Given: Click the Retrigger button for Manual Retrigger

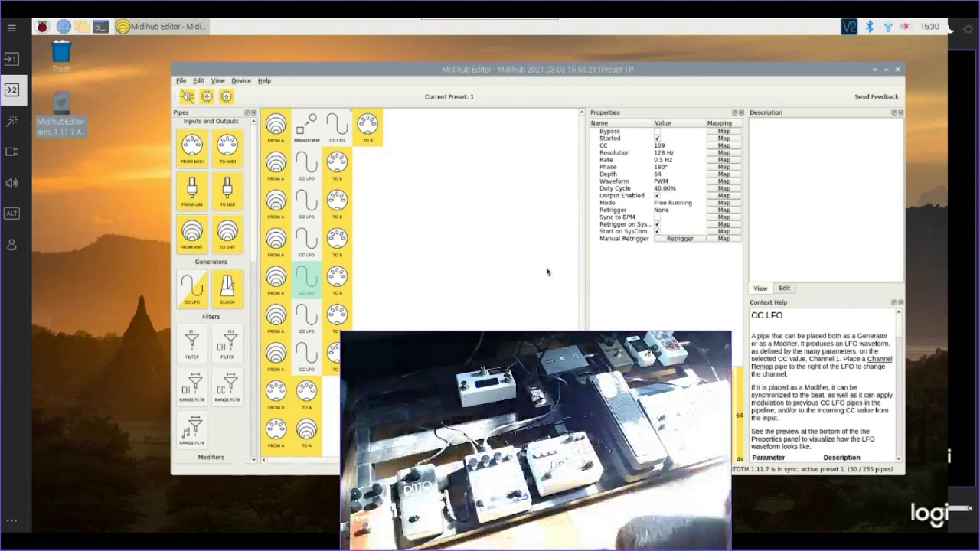Looking at the screenshot, I should coord(680,239).
